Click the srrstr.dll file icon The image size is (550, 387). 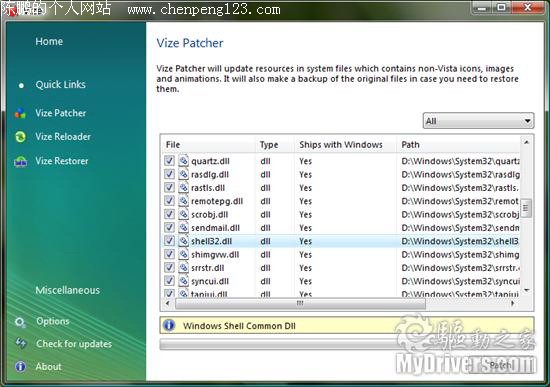[183, 267]
